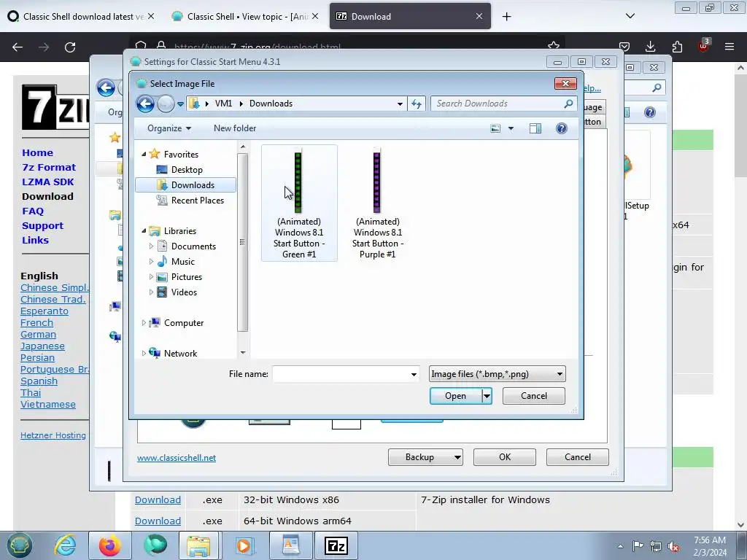Click the Forward arrow in Select Image File dialog

tap(166, 104)
